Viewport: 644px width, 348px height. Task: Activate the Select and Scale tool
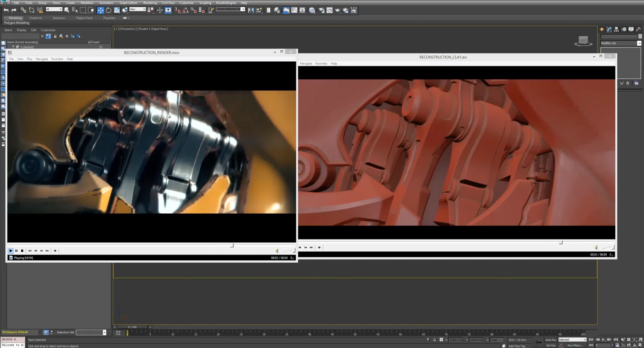point(117,10)
